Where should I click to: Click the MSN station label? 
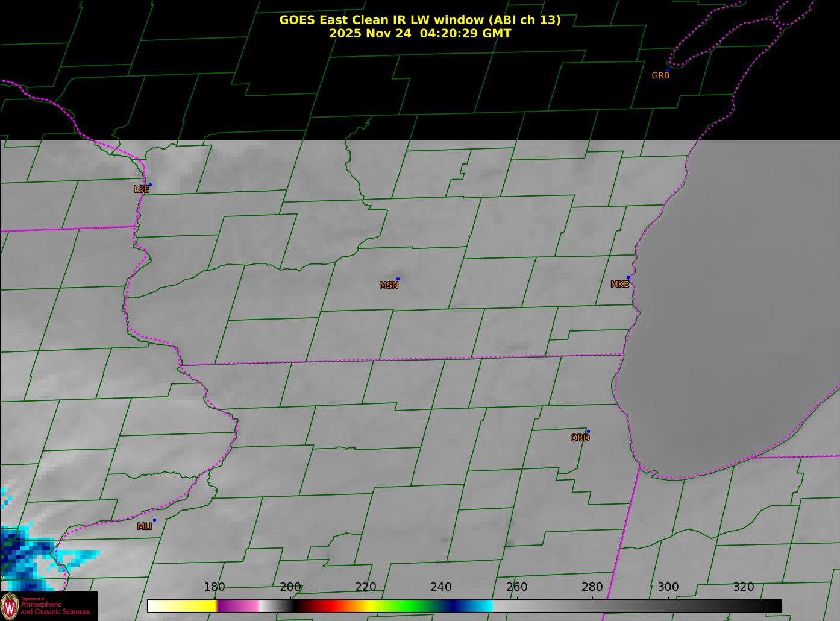[389, 285]
